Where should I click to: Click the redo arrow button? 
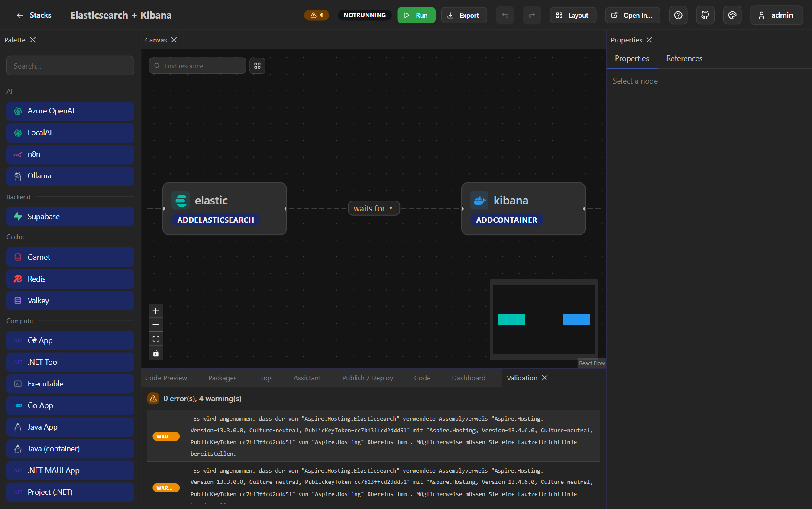click(532, 15)
